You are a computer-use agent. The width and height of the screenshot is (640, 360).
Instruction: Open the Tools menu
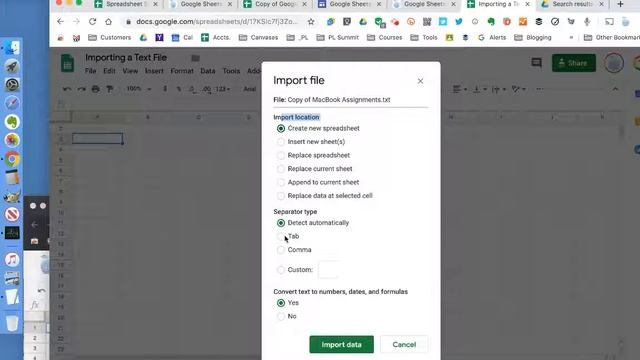231,71
